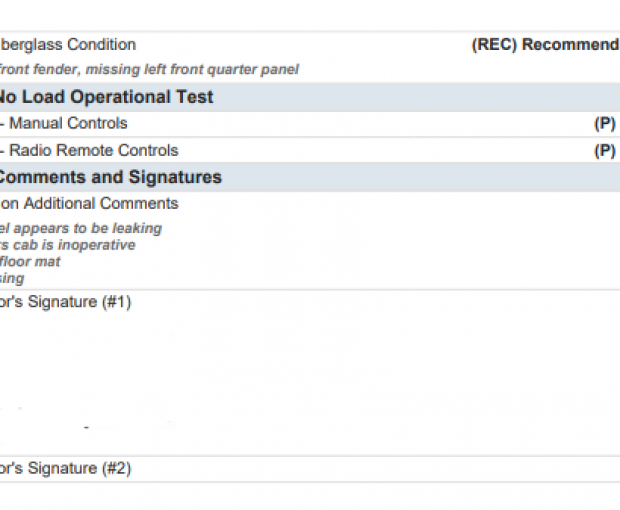Click inside the blank Signature #1 area

point(300,370)
